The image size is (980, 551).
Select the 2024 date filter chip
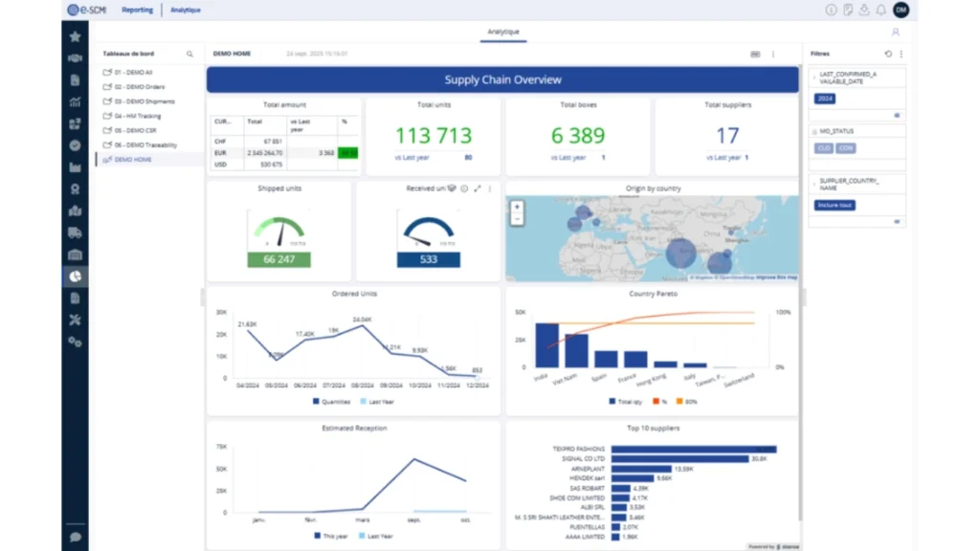click(825, 99)
